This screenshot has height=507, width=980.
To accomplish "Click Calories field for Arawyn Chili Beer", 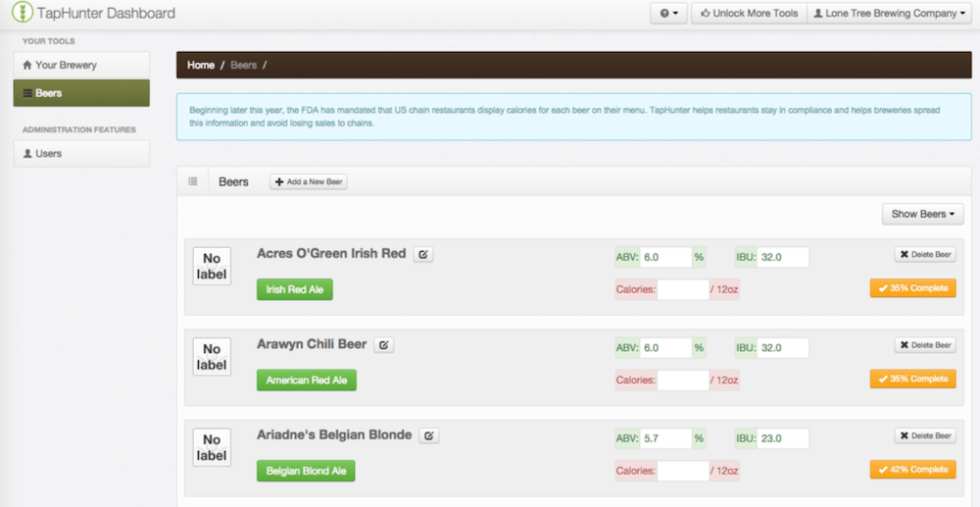I will (x=683, y=380).
